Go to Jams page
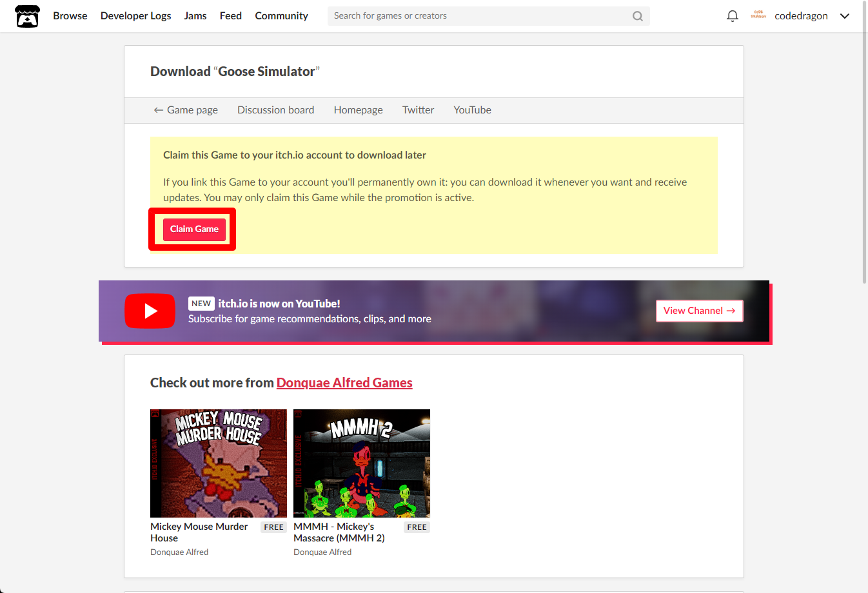 pos(195,16)
